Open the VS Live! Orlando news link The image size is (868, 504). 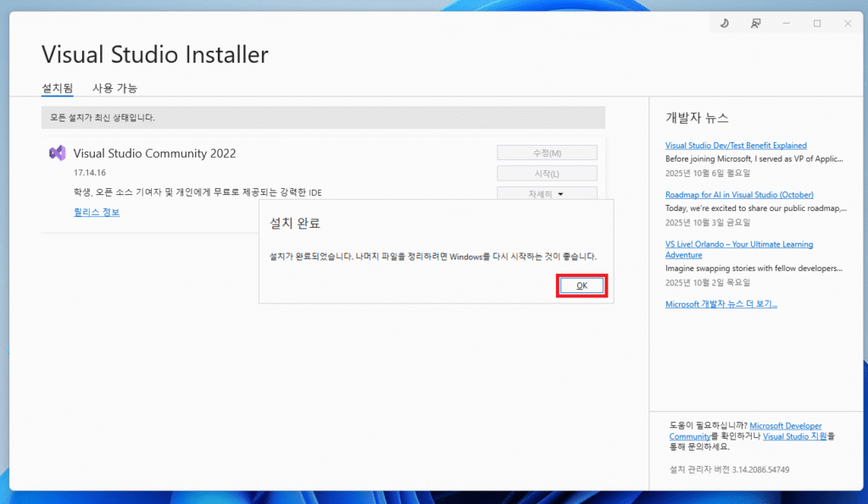739,245
